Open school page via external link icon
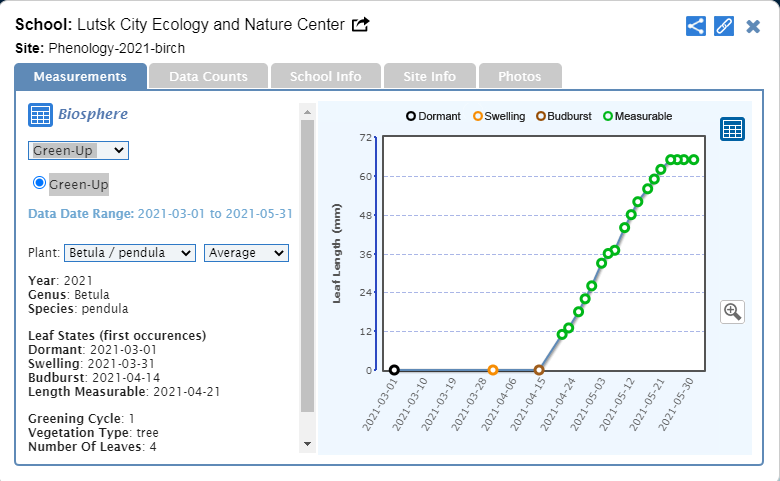780x481 pixels. pos(361,25)
